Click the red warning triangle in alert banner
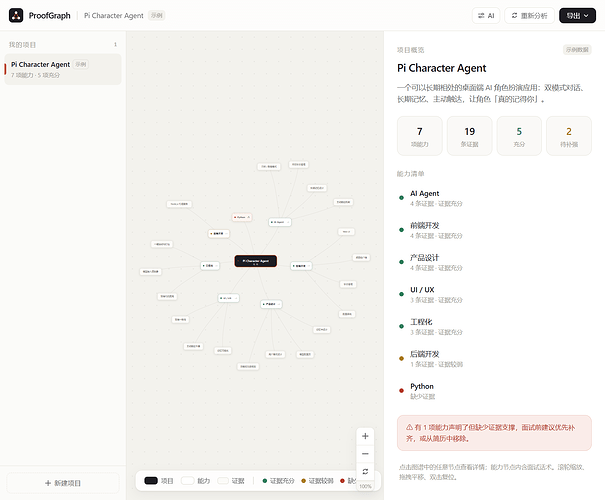605x500 pixels. point(409,427)
